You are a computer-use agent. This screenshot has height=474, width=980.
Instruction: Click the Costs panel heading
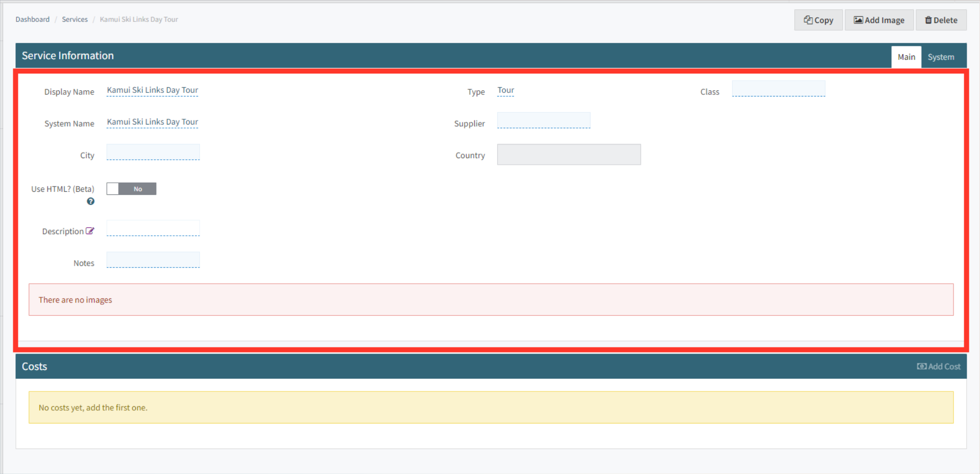click(x=34, y=366)
